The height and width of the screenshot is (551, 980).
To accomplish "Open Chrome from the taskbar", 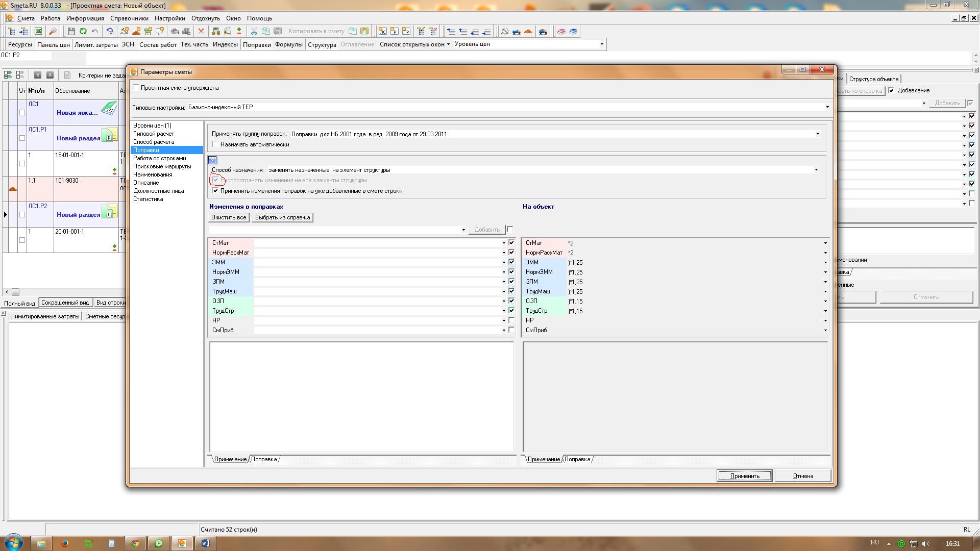I will [x=135, y=543].
